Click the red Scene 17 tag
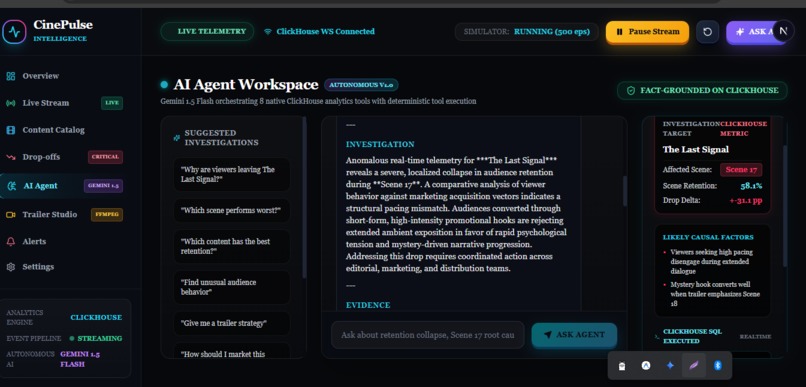806x387 pixels. pyautogui.click(x=741, y=170)
